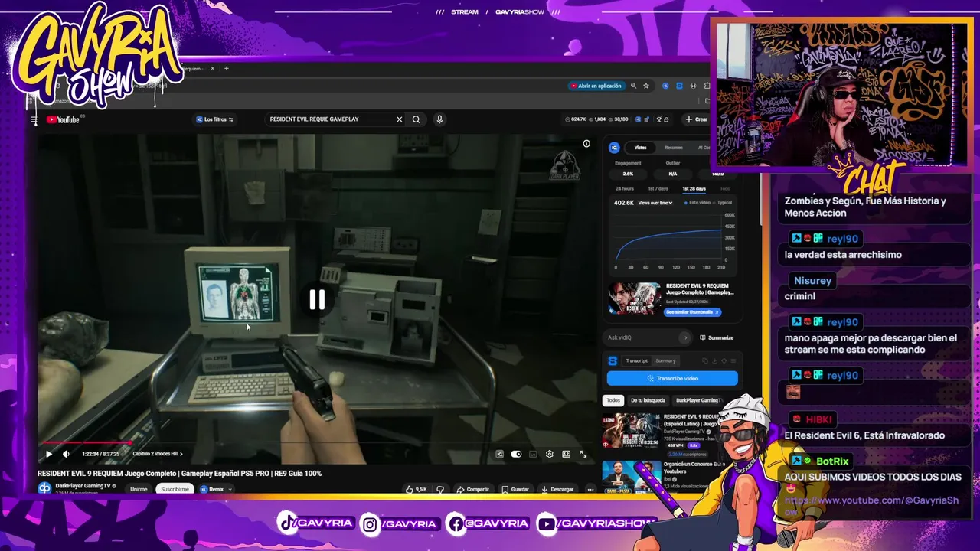The height and width of the screenshot is (551, 980).
Task: Mute the video volume icon
Action: click(65, 454)
